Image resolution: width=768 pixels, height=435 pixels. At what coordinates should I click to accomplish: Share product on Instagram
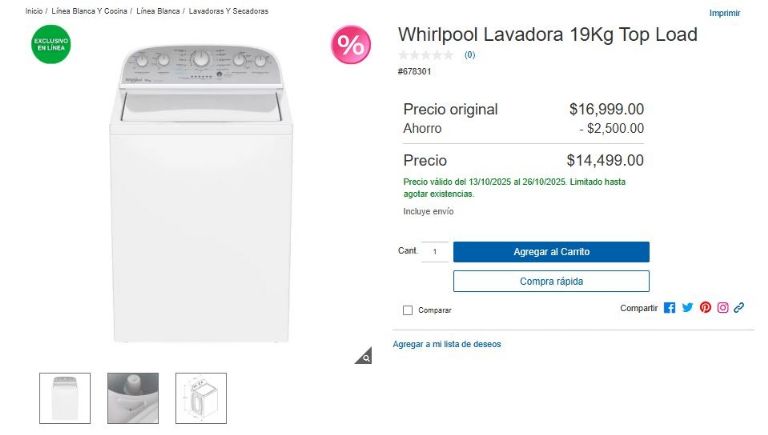point(722,308)
